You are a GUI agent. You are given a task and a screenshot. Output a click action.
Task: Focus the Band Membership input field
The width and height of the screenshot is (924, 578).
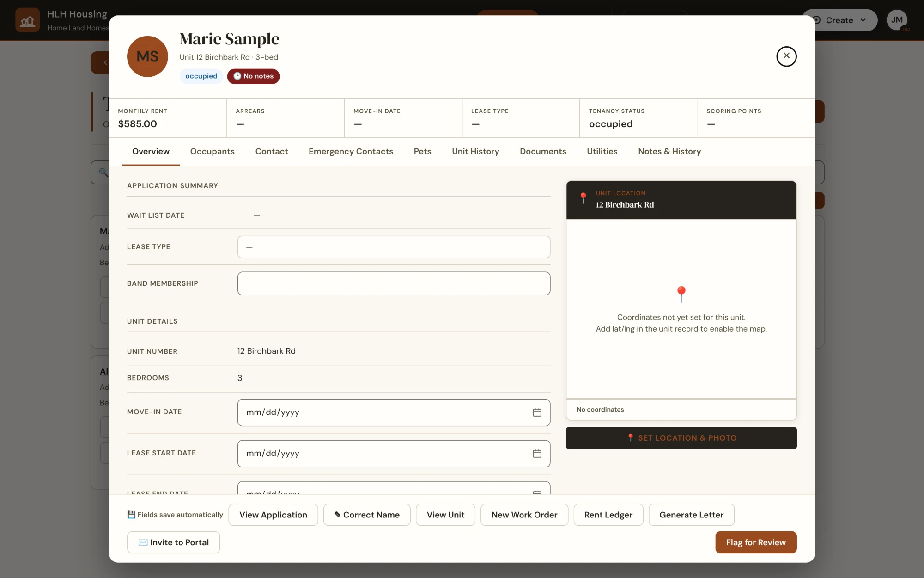394,283
